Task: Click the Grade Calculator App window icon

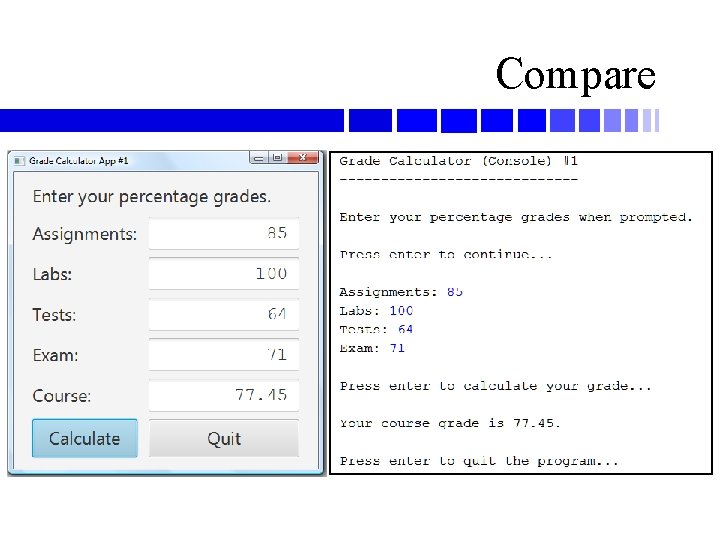Action: (x=19, y=160)
